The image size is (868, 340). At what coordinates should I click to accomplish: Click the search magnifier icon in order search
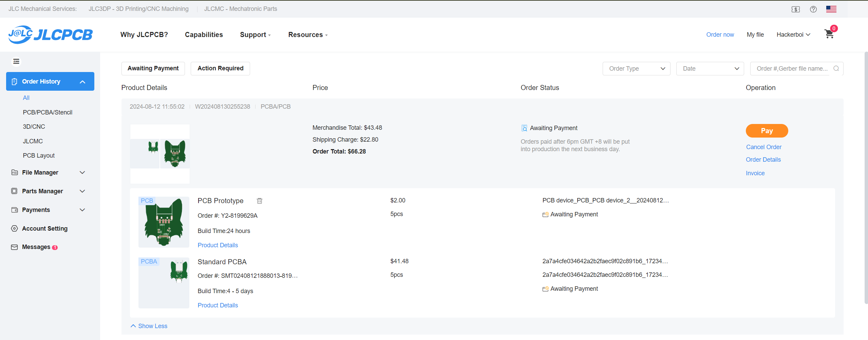coord(836,69)
